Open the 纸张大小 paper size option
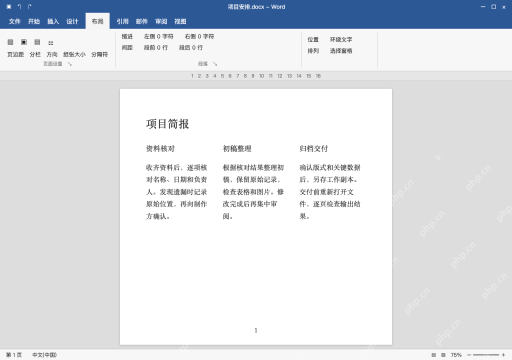Image resolution: width=512 pixels, height=360 pixels. (x=74, y=54)
